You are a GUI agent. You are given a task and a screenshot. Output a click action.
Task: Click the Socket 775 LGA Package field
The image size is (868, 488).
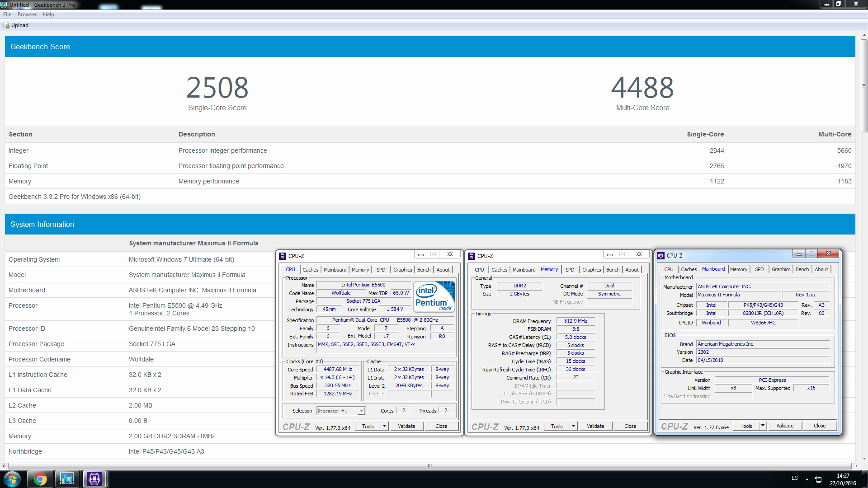[x=363, y=301]
